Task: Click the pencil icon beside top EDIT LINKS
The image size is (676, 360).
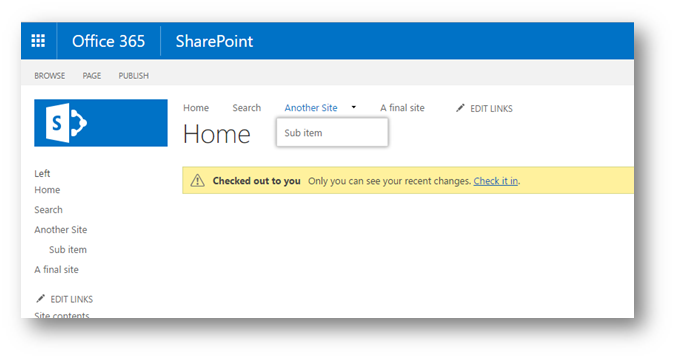Action: pos(460,108)
